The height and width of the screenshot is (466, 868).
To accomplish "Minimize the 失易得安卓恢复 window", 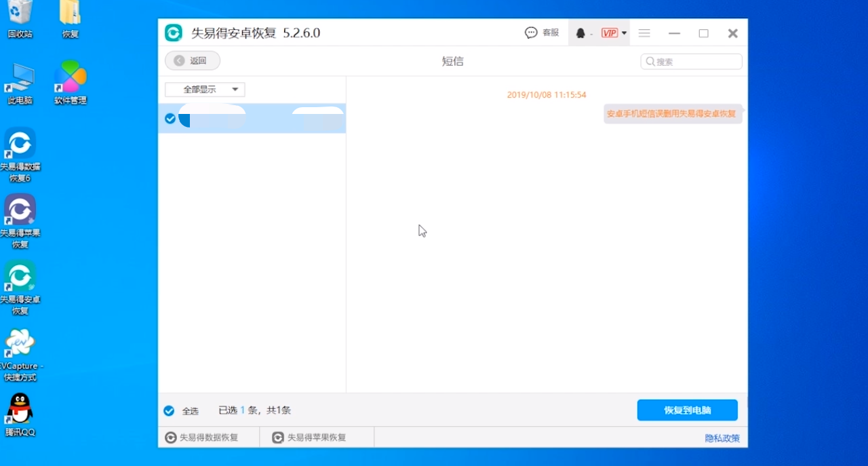I will point(674,33).
